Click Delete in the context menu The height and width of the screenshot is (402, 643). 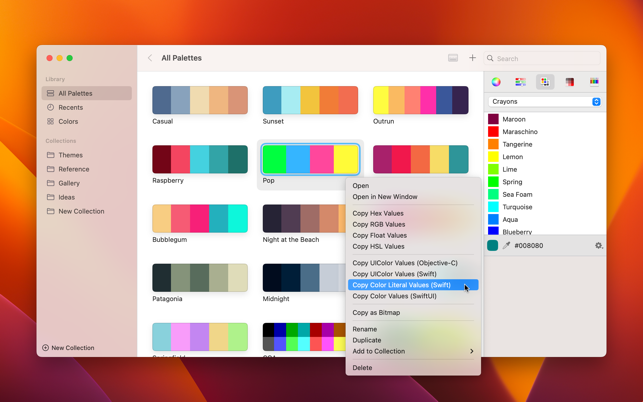[362, 368]
